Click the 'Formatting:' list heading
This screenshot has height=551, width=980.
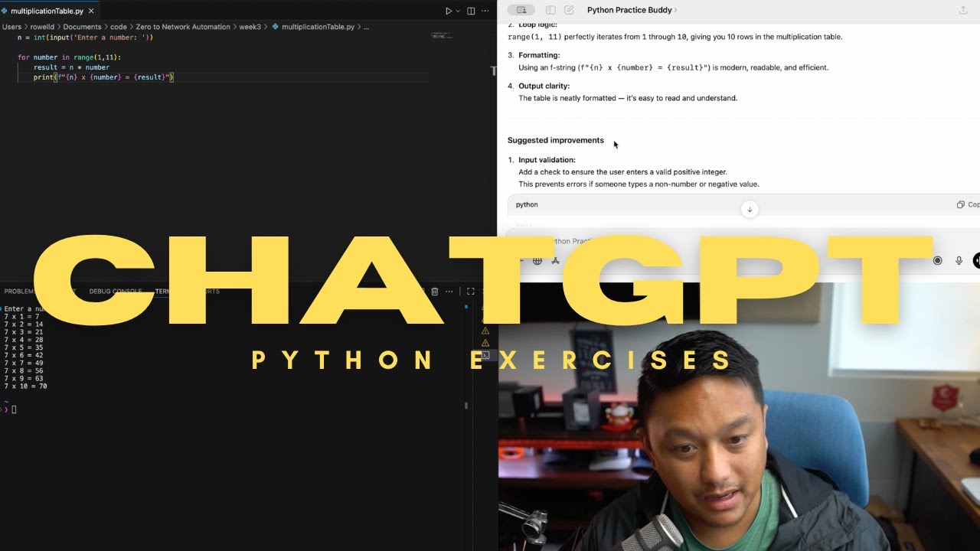pyautogui.click(x=539, y=55)
